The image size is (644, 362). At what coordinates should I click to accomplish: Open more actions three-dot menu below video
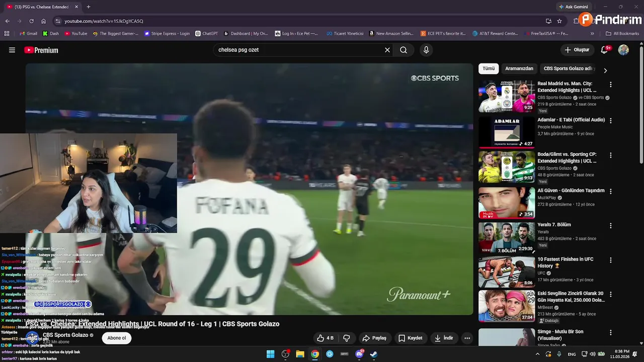tap(467, 338)
